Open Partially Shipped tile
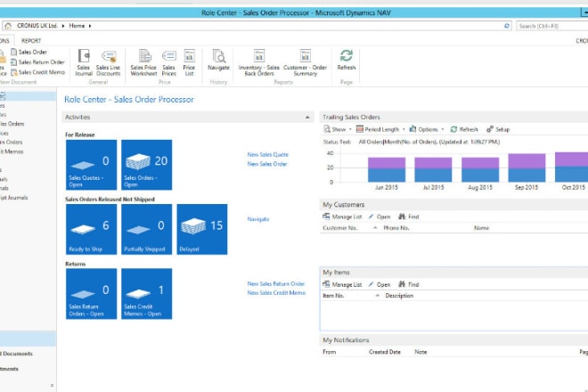This screenshot has height=392, width=588. 147,229
